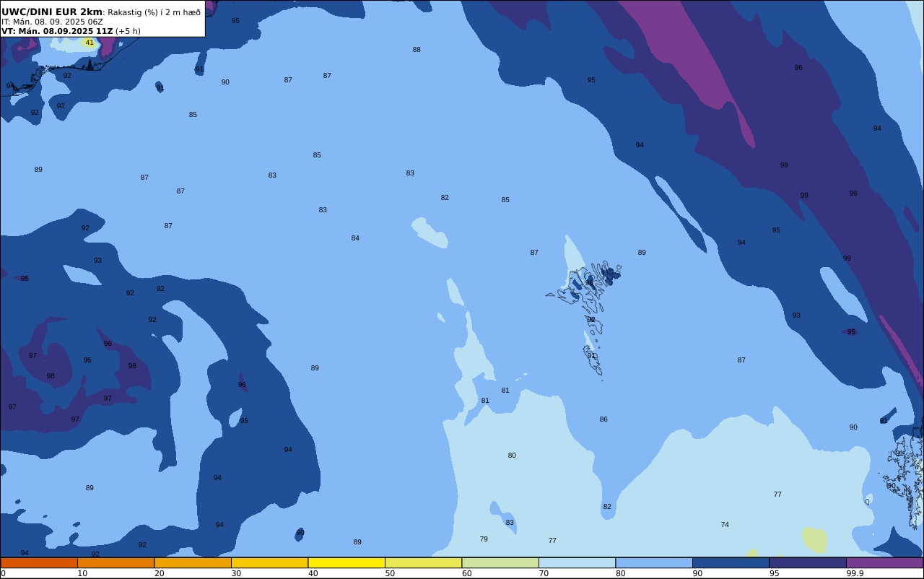Select the bright yellow 40–50 legend segment
This screenshot has height=579, width=924.
click(x=346, y=562)
